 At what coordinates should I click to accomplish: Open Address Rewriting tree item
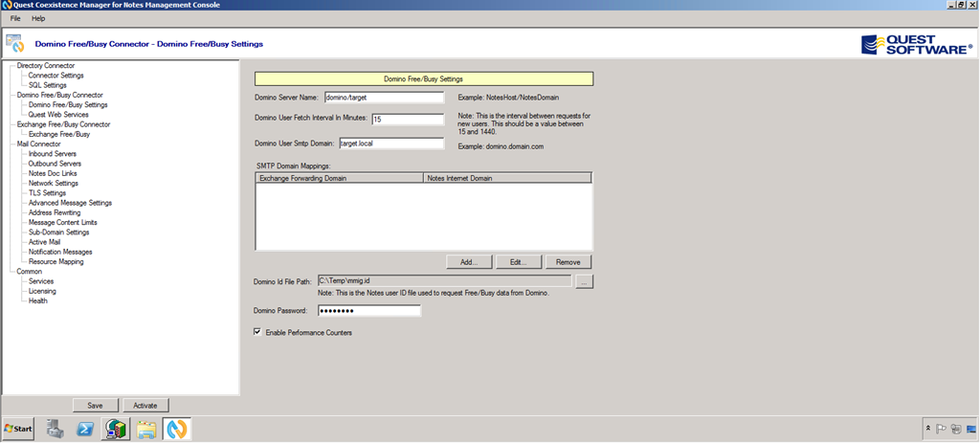[55, 213]
